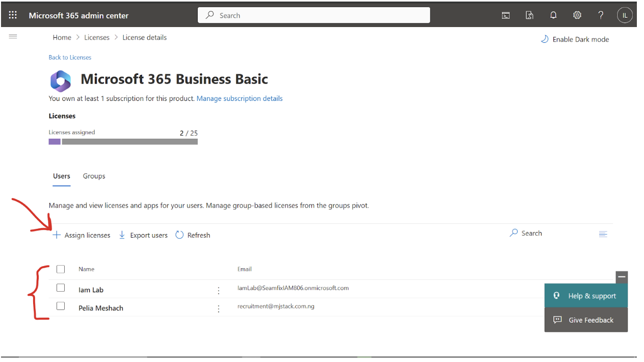Click Back to Licenses link

pos(70,57)
